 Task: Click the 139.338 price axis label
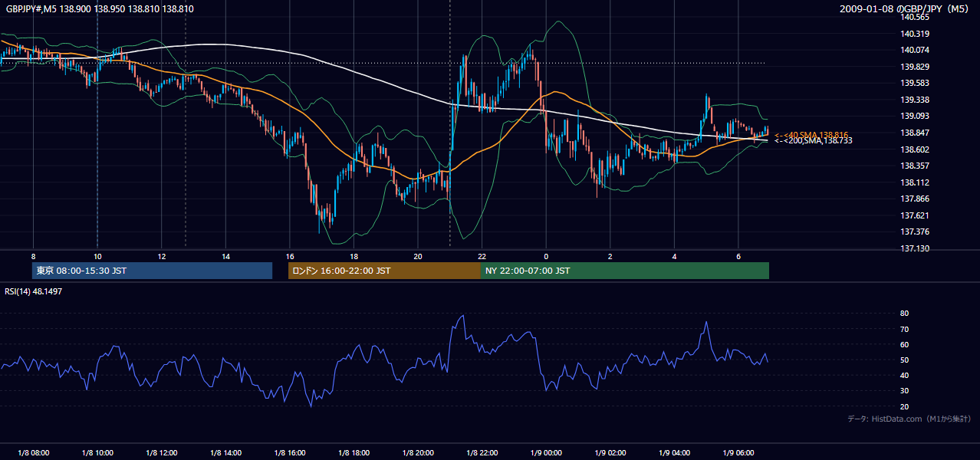[916, 100]
